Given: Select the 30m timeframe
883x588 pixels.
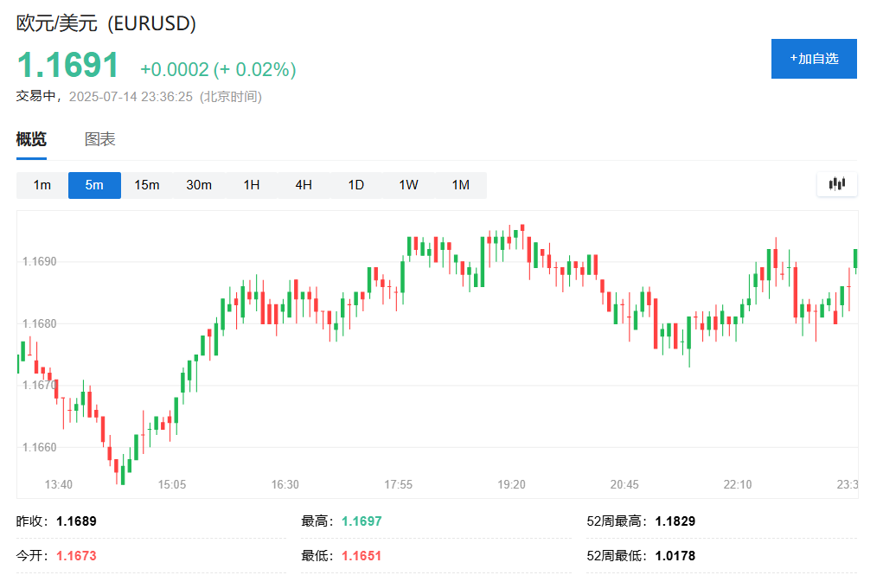Looking at the screenshot, I should click(x=200, y=185).
